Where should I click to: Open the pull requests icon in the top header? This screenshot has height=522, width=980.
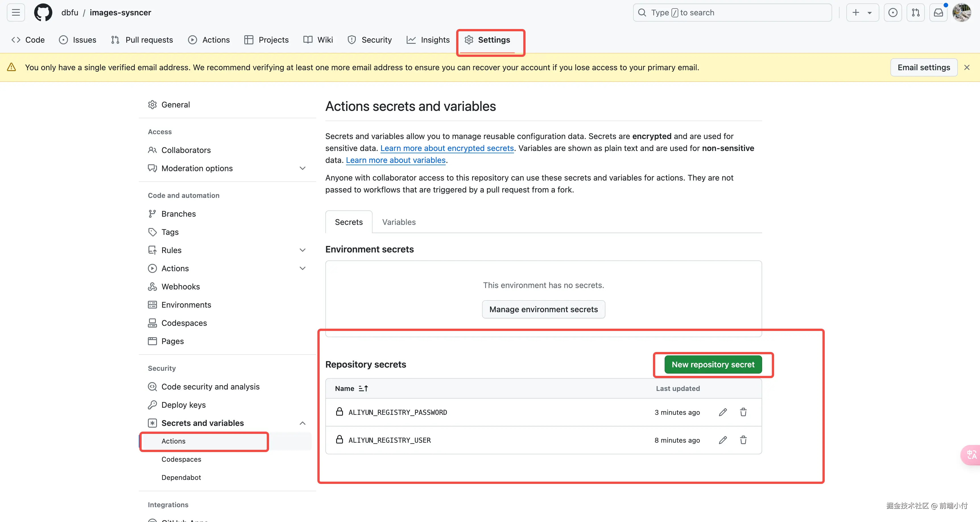pos(915,13)
